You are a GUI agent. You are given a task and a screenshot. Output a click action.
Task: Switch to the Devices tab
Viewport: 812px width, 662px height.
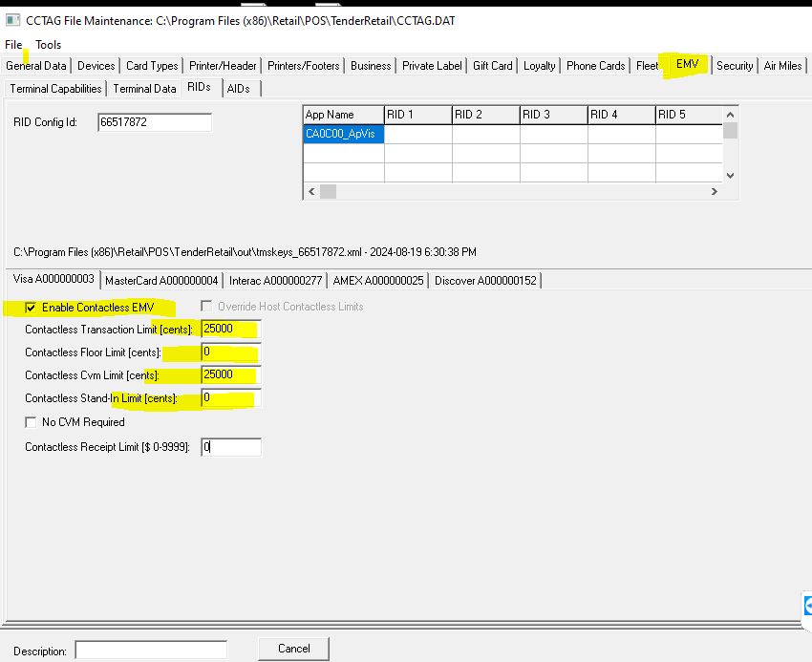[96, 66]
